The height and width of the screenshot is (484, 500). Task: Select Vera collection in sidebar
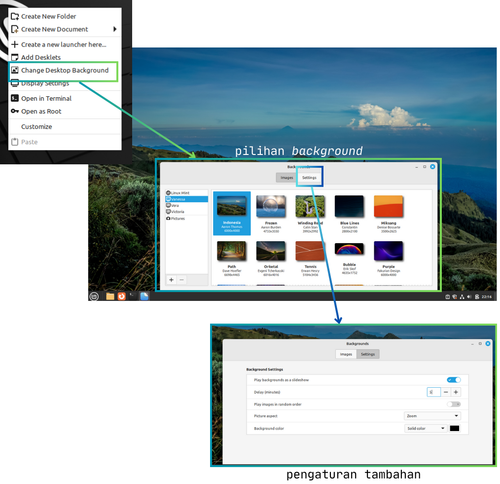tap(187, 205)
